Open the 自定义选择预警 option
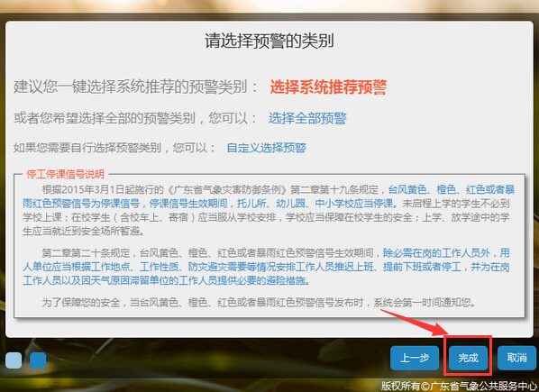Screen dimensions: 539x392 click(x=267, y=148)
